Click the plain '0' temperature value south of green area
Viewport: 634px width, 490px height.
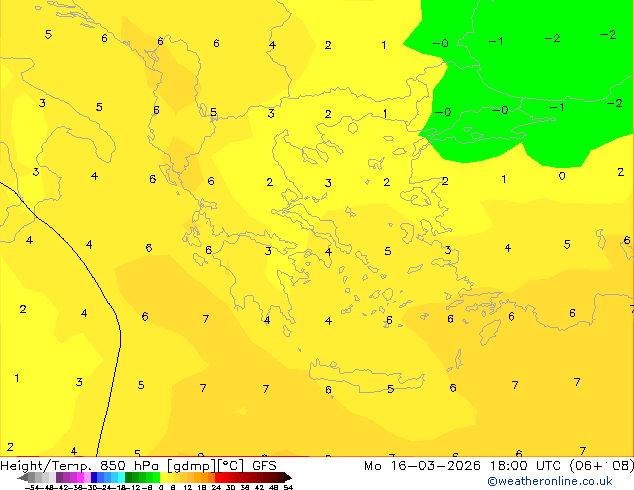tap(562, 176)
